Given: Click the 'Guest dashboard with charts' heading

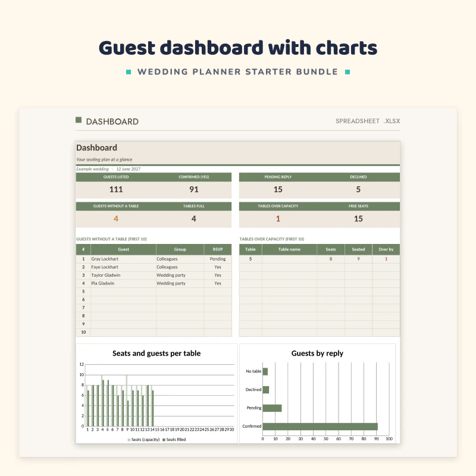Looking at the screenshot, I should coord(238,48).
